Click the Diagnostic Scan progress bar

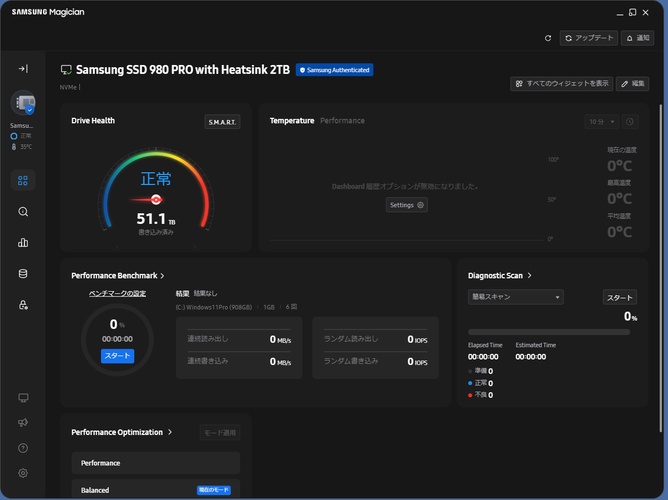click(x=548, y=331)
